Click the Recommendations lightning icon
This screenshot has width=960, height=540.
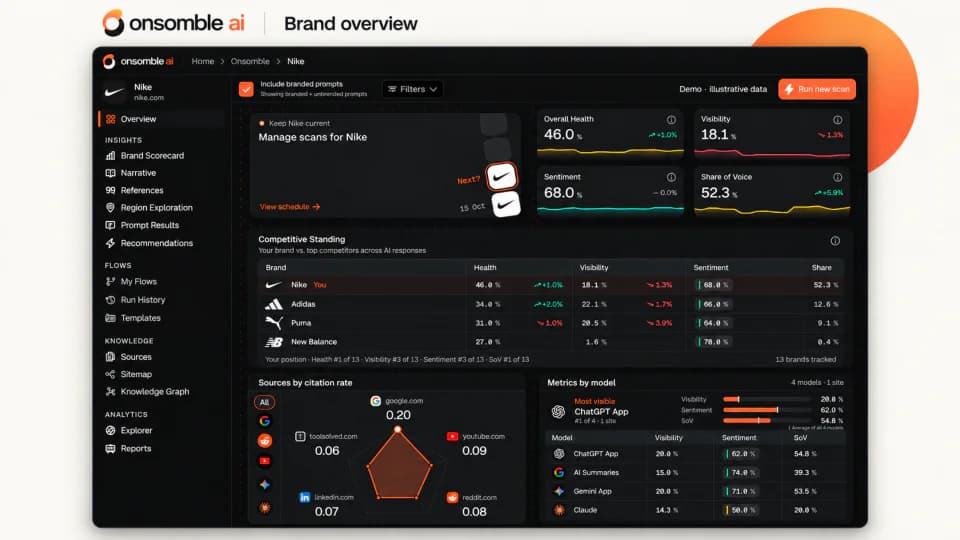[110, 243]
